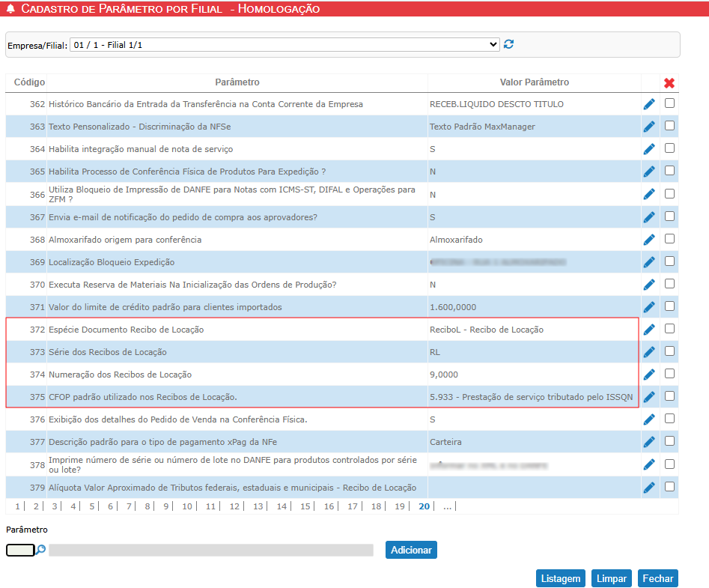
Task: Click the gray parameter description field
Action: click(211, 550)
